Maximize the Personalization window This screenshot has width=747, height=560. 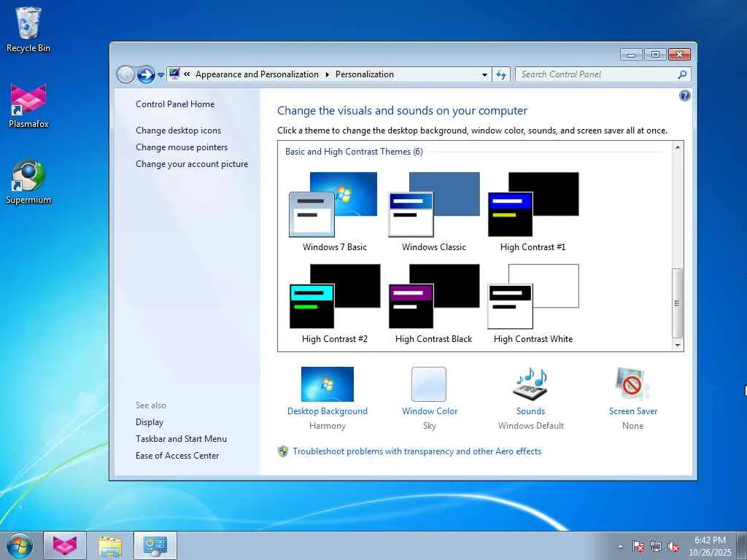(655, 54)
